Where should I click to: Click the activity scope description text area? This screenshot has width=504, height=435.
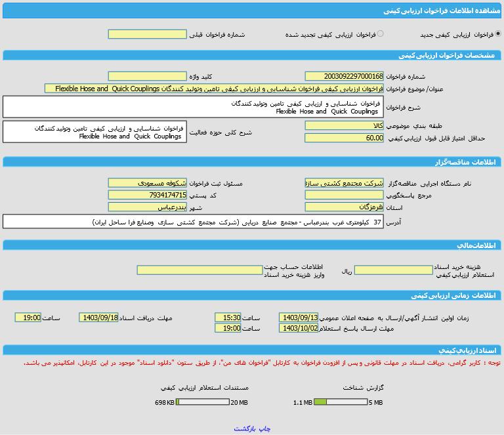pos(94,132)
